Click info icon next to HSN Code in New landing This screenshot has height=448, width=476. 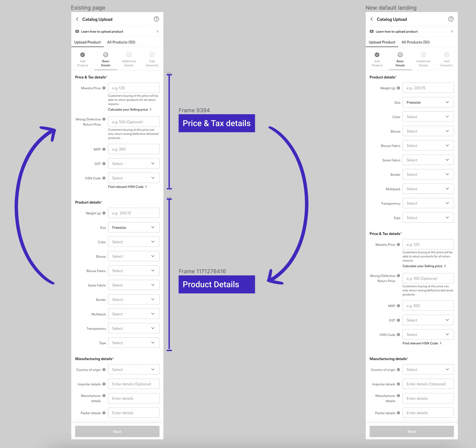(x=398, y=335)
